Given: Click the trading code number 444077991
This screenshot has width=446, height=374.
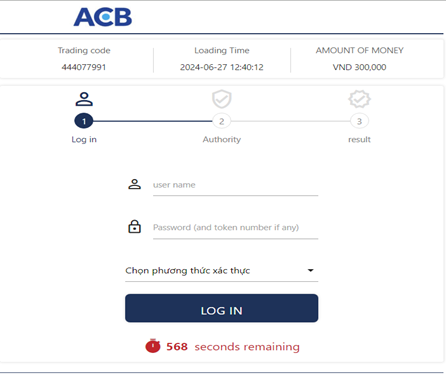Looking at the screenshot, I should 84,67.
